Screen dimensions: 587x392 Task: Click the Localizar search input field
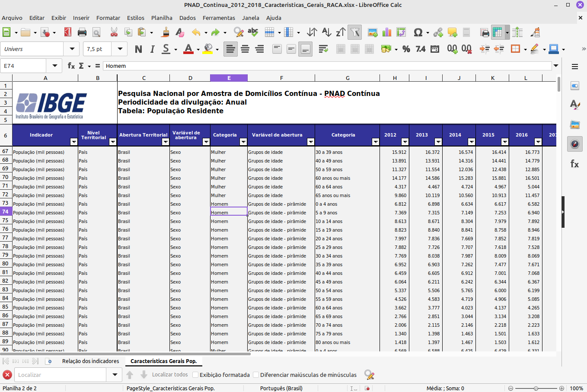pyautogui.click(x=61, y=375)
